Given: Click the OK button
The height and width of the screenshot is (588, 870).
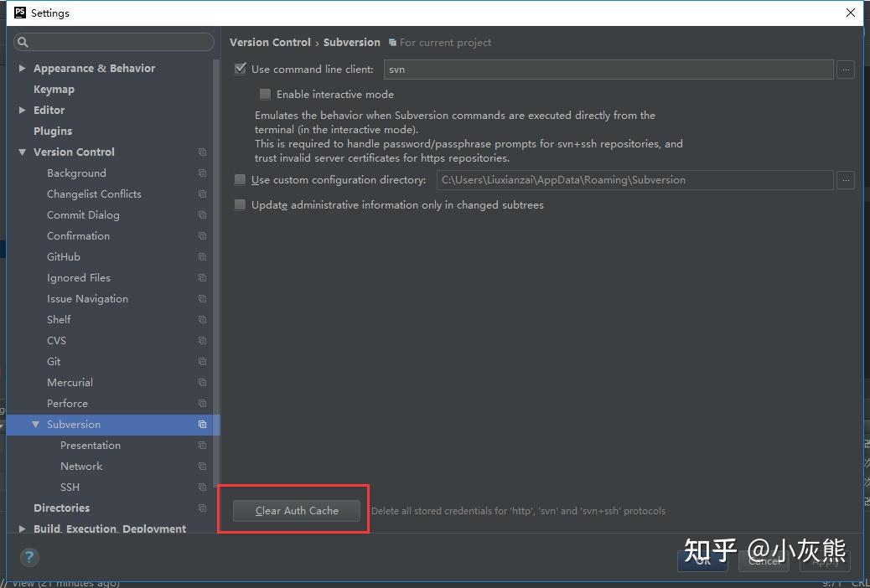Looking at the screenshot, I should (x=702, y=561).
